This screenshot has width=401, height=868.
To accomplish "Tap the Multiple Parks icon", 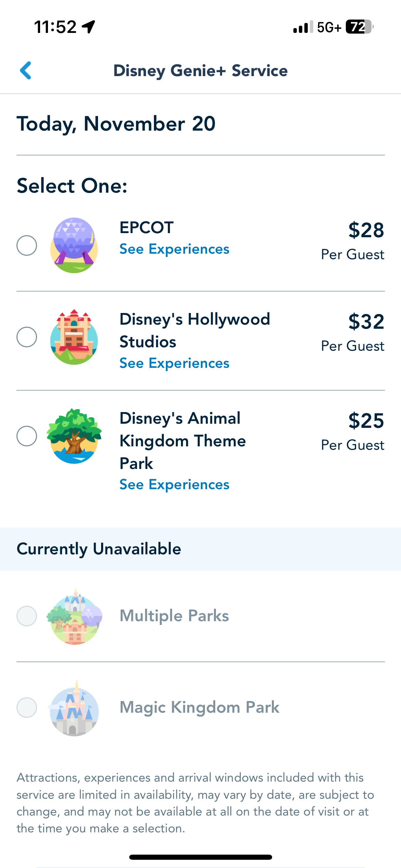I will (x=74, y=616).
